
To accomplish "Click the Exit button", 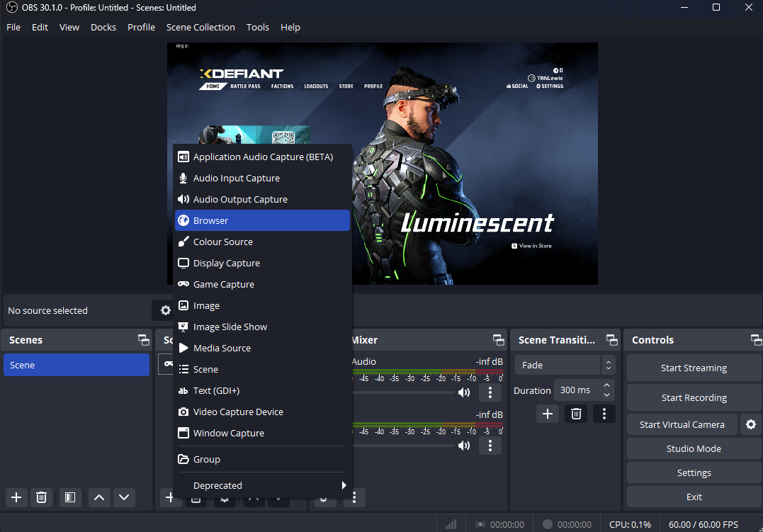I will pyautogui.click(x=694, y=497).
